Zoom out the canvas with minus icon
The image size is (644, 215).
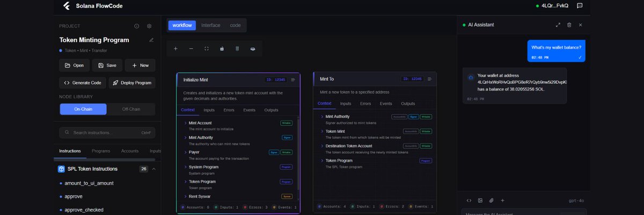(191, 48)
